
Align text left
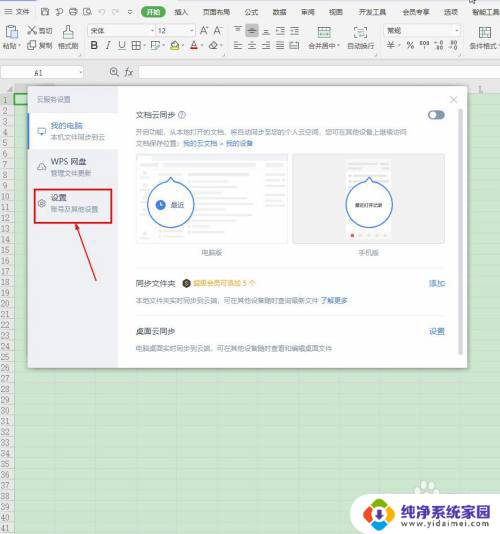tap(238, 45)
